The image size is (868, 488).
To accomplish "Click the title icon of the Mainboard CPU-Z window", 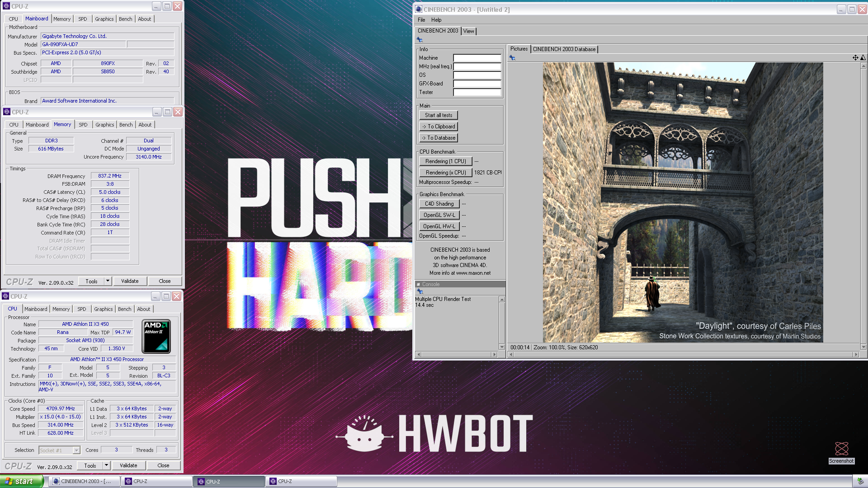I will pyautogui.click(x=6, y=6).
